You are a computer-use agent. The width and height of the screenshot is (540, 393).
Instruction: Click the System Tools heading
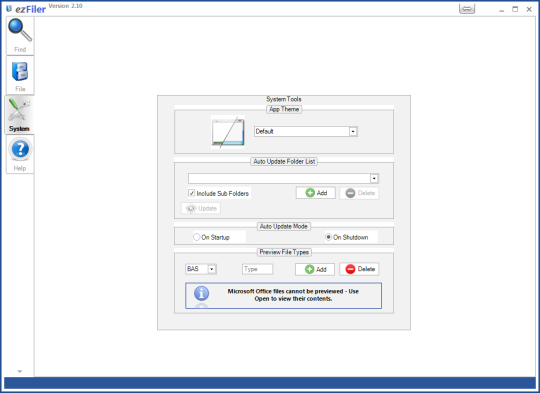[x=284, y=99]
